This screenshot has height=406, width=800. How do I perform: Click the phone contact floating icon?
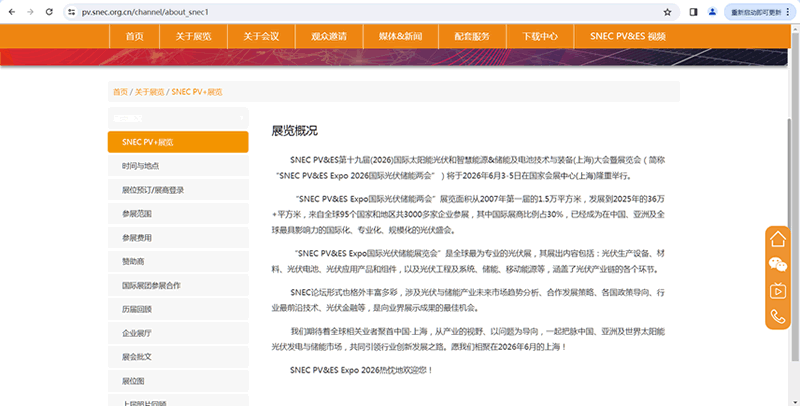(x=778, y=316)
